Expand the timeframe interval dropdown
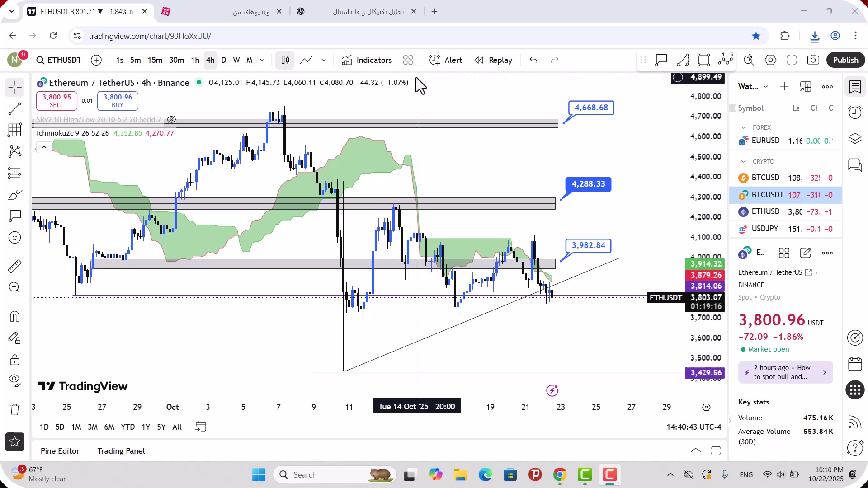The width and height of the screenshot is (868, 488). [x=262, y=60]
